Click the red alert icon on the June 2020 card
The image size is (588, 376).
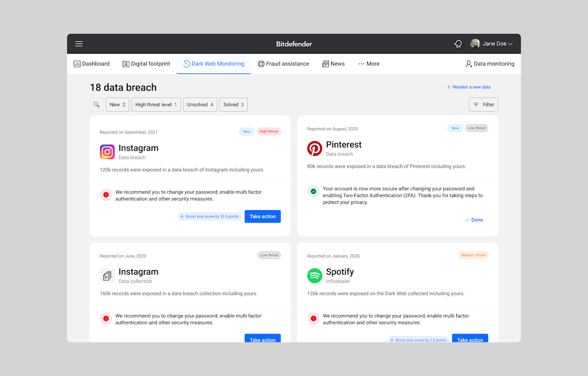106,318
